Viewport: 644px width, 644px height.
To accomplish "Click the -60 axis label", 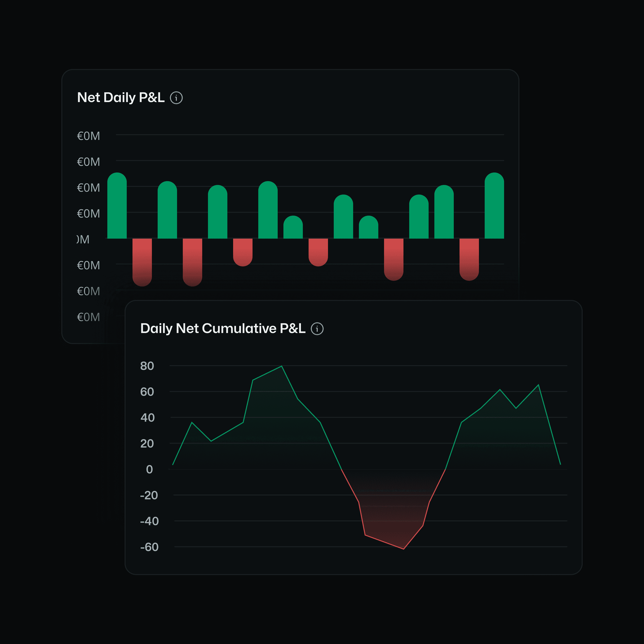I will (x=149, y=547).
